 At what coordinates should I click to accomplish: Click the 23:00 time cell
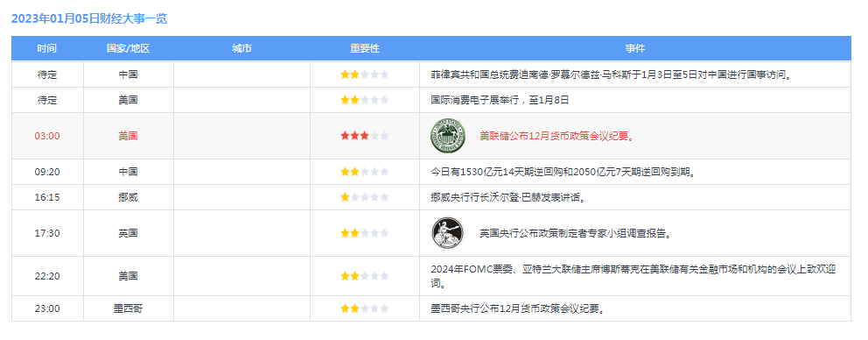pos(47,308)
